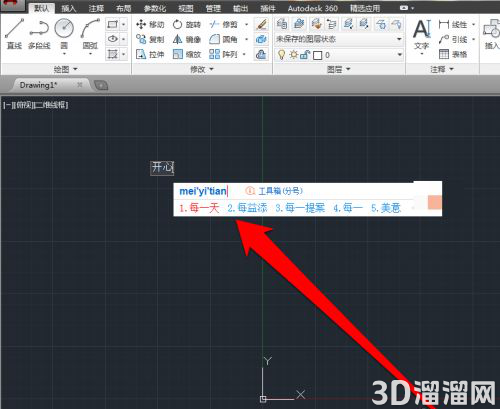The image size is (500, 409).
Task: Activate the 阵列 array tool
Action: [223, 54]
